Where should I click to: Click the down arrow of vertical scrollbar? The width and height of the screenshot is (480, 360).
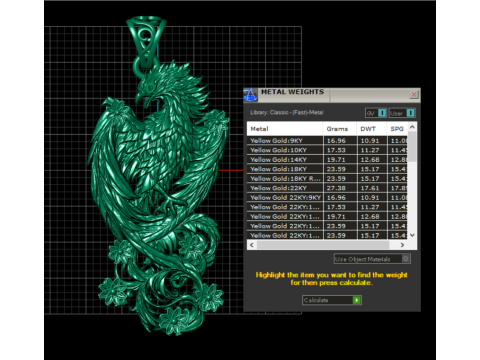(x=412, y=235)
